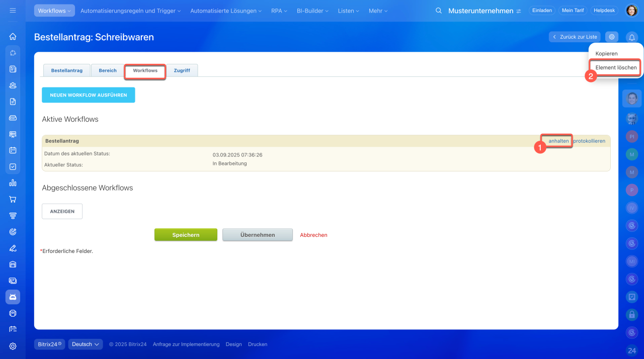Viewport: 644px width, 359px height.
Task: Click the 24 icon at right panel bottom
Action: (632, 350)
